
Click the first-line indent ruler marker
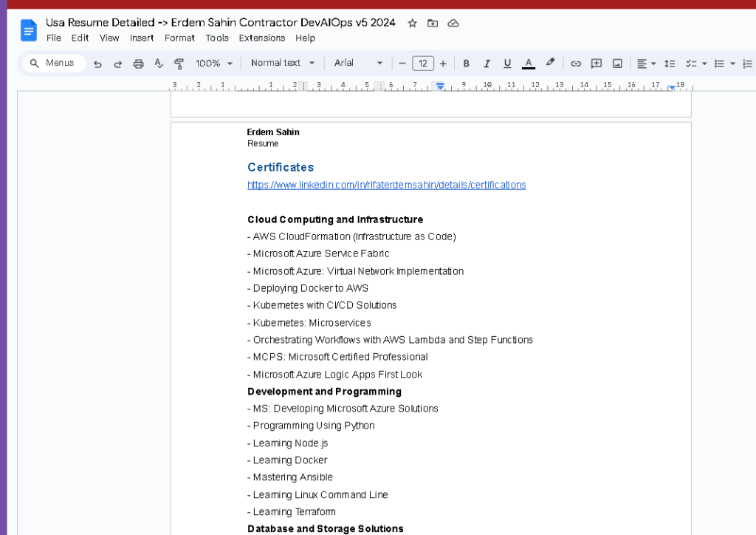point(440,84)
